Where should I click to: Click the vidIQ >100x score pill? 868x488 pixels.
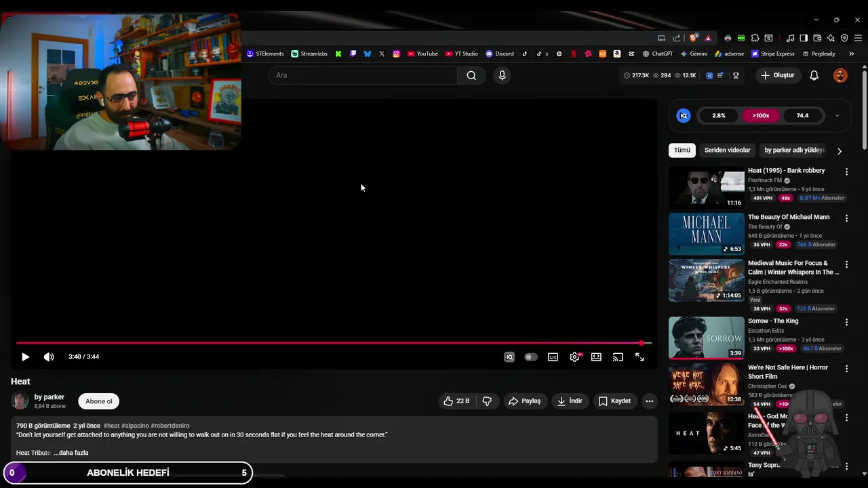pos(761,116)
